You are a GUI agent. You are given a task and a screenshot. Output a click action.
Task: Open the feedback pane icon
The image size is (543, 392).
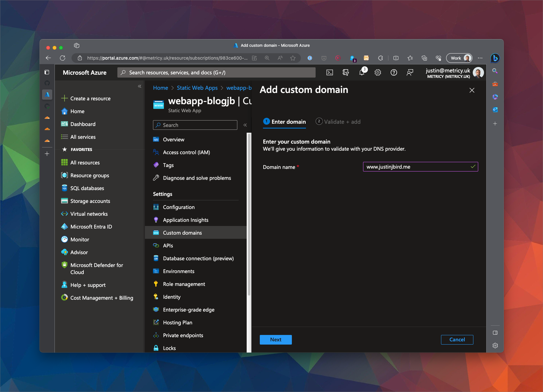tap(410, 72)
